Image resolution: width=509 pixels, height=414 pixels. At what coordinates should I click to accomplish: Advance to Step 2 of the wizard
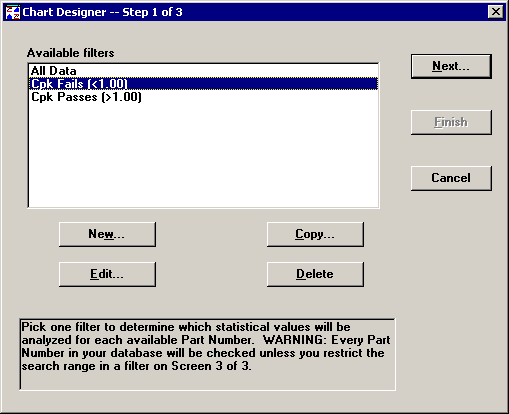pyautogui.click(x=451, y=66)
